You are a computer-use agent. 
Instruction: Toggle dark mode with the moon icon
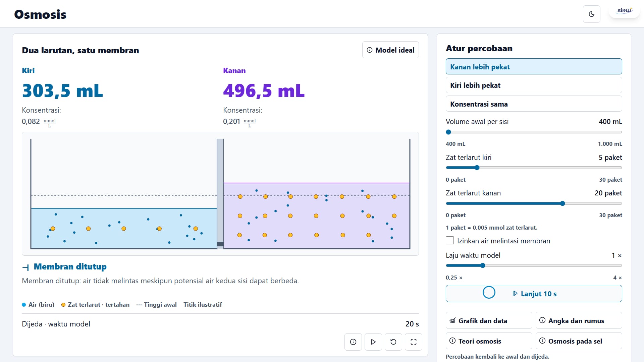point(591,14)
